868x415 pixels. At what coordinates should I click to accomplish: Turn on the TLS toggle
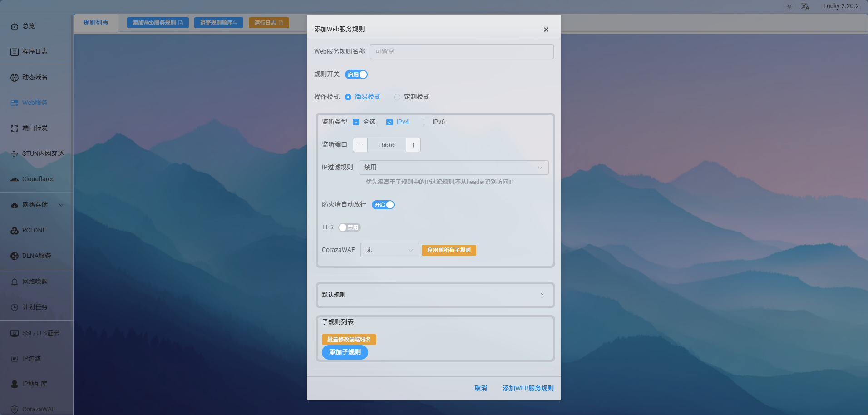point(349,227)
